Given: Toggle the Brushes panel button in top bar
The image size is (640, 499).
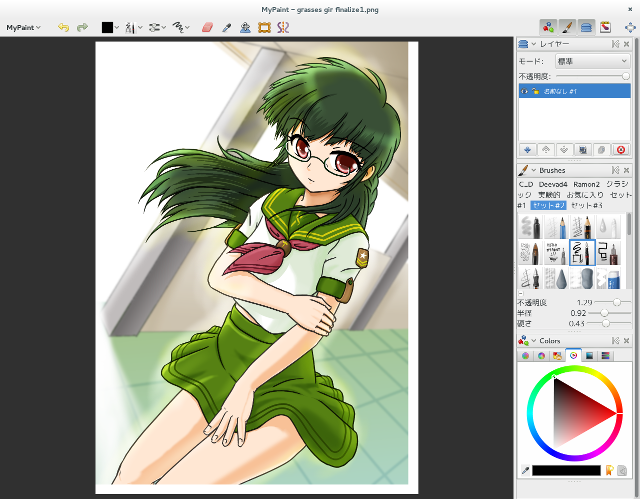Looking at the screenshot, I should [567, 27].
